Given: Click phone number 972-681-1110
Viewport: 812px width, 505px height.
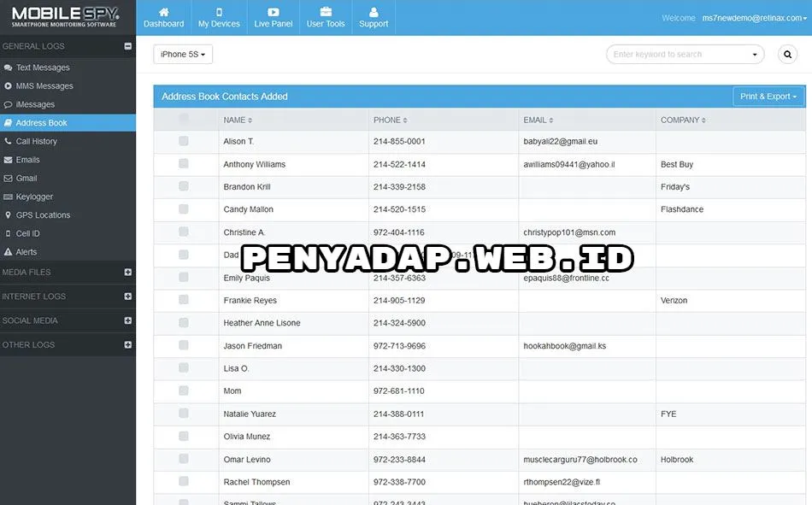Looking at the screenshot, I should tap(399, 391).
